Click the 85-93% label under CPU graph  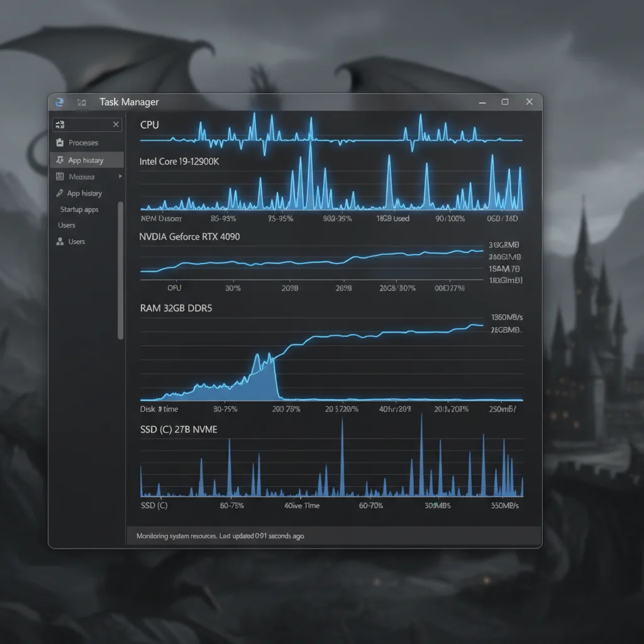click(x=223, y=218)
